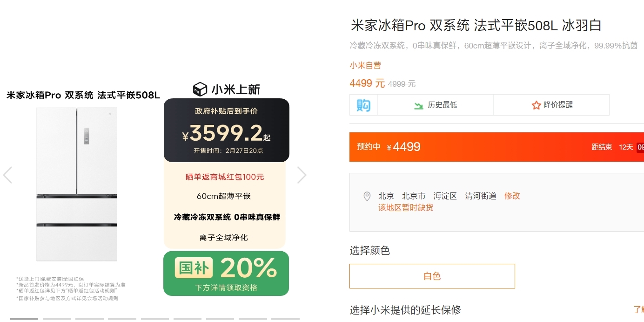Click the green price trend down icon
This screenshot has width=644, height=322.
(x=419, y=105)
